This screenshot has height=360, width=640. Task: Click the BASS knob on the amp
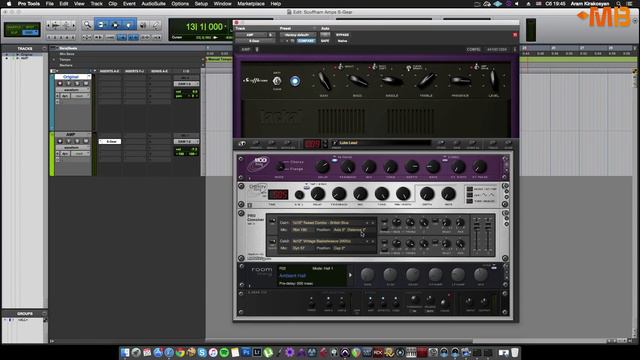tap(358, 81)
